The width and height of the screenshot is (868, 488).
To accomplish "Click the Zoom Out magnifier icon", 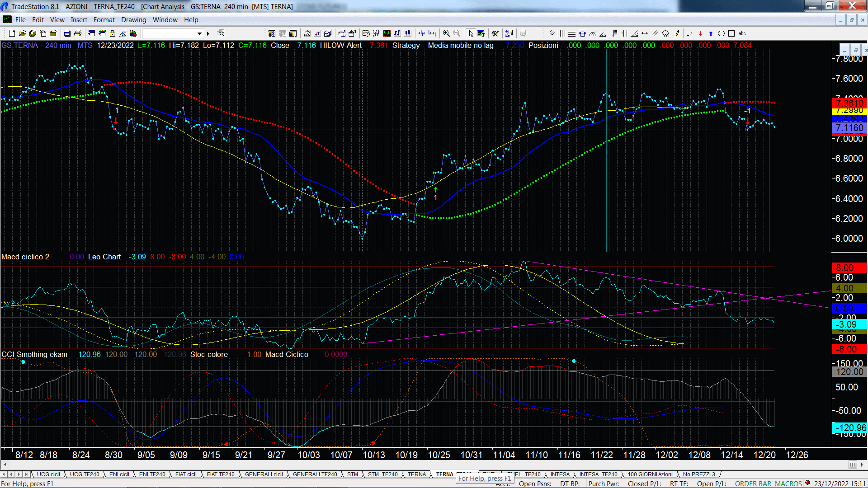I will point(457,33).
